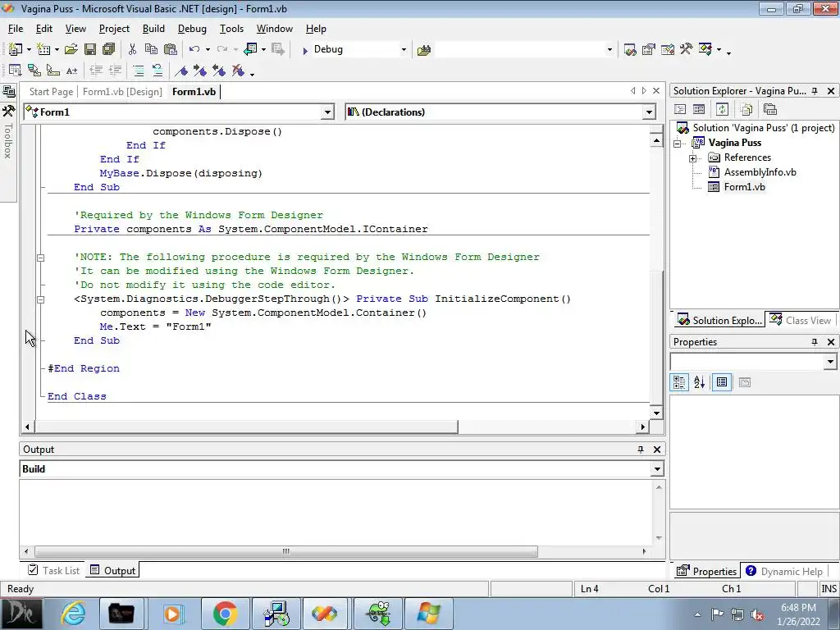Open the Debug menu
The image size is (840, 630).
pyautogui.click(x=192, y=29)
